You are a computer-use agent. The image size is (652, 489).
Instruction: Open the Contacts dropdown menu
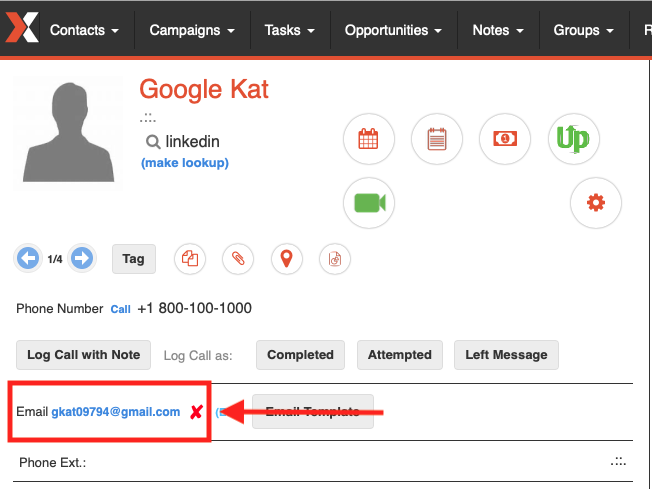point(84,30)
